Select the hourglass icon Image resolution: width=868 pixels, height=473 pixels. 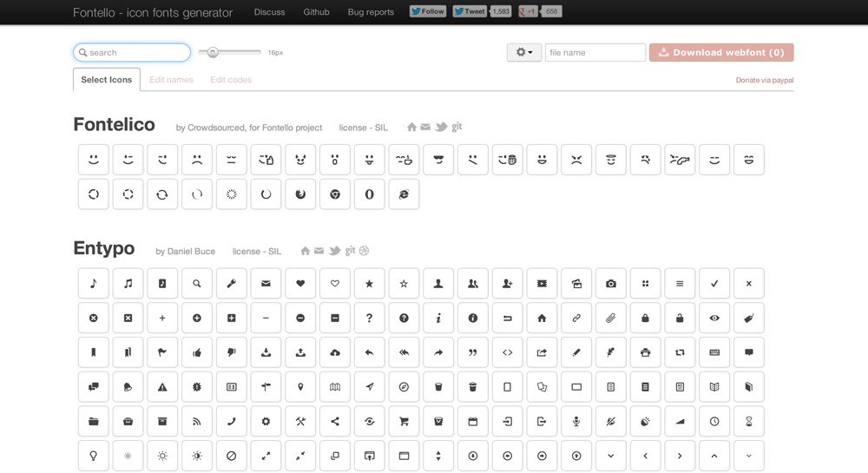pyautogui.click(x=748, y=422)
